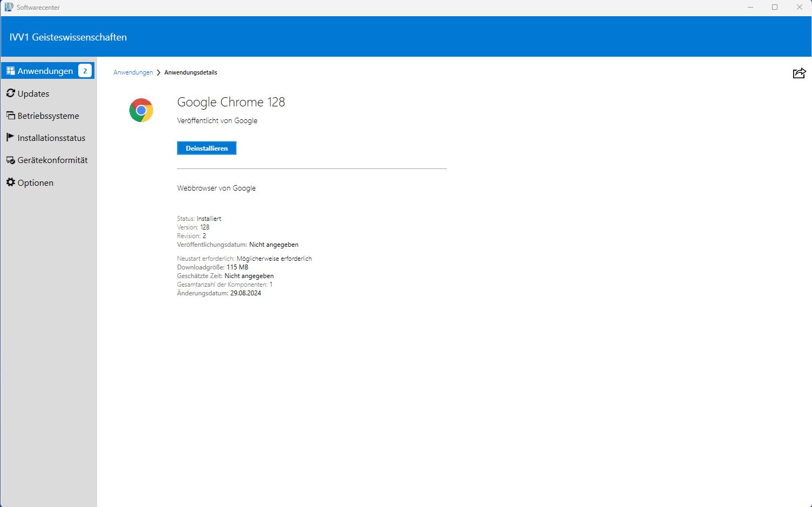Click the breadcrumb chevron separator

click(159, 72)
